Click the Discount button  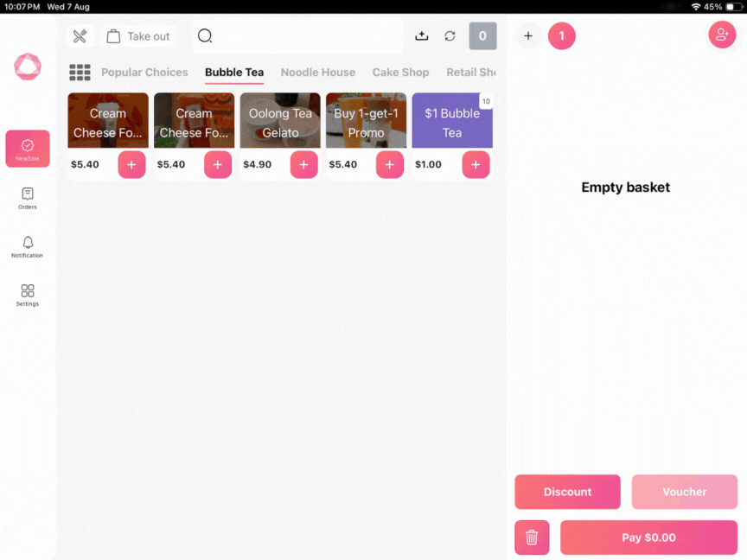point(567,492)
